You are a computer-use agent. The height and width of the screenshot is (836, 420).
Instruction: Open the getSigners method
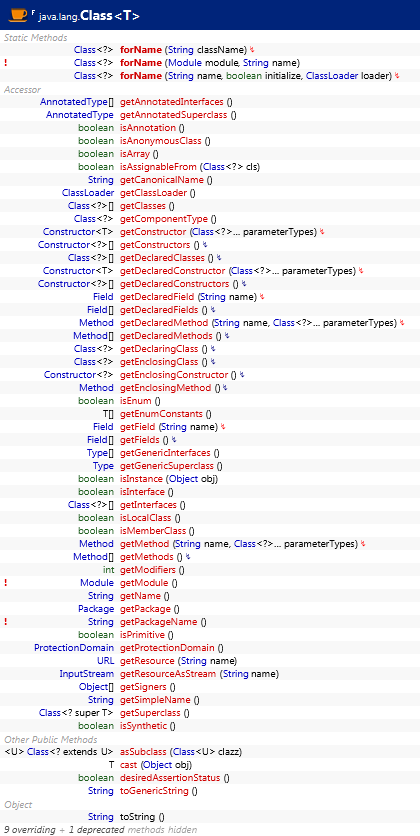coord(143,687)
